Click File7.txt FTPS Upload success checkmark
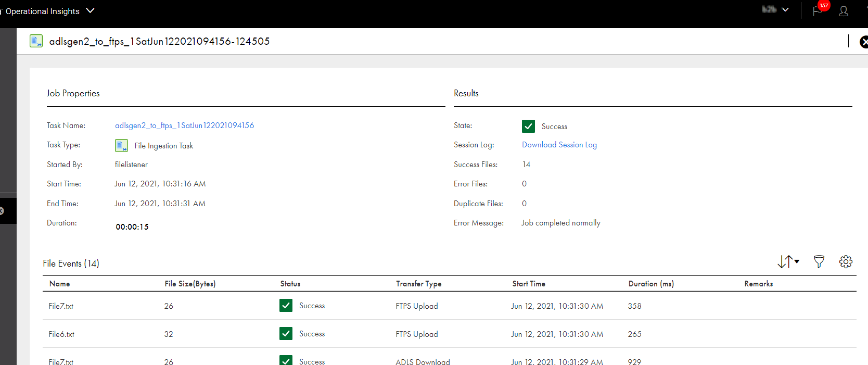868x365 pixels. [x=286, y=306]
